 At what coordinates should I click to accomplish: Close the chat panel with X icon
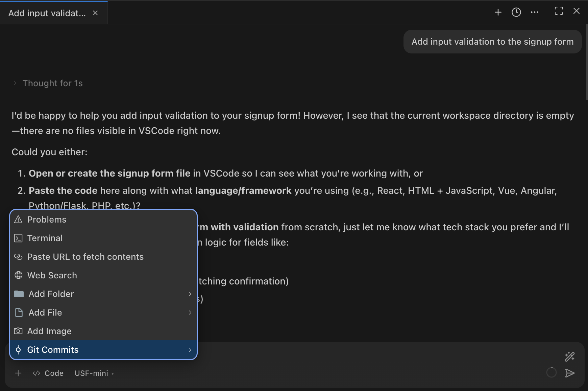[577, 11]
